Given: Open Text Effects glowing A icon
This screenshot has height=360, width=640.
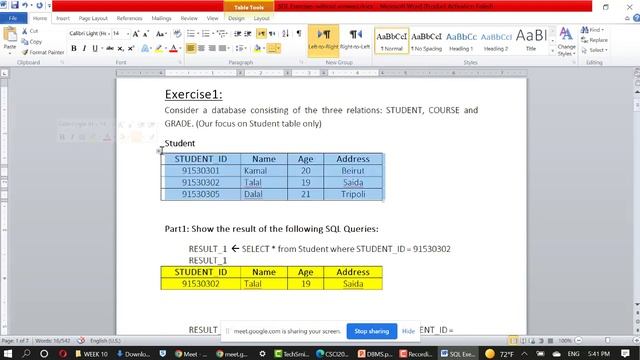Looking at the screenshot, I should coord(145,48).
